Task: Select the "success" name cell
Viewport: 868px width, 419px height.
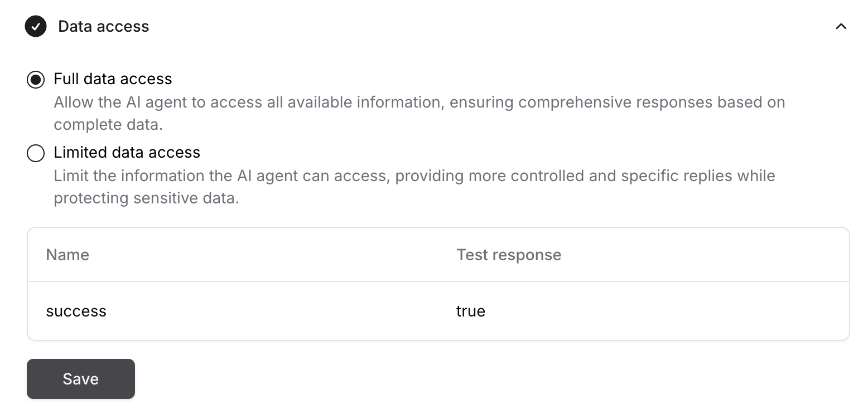Action: [76, 311]
